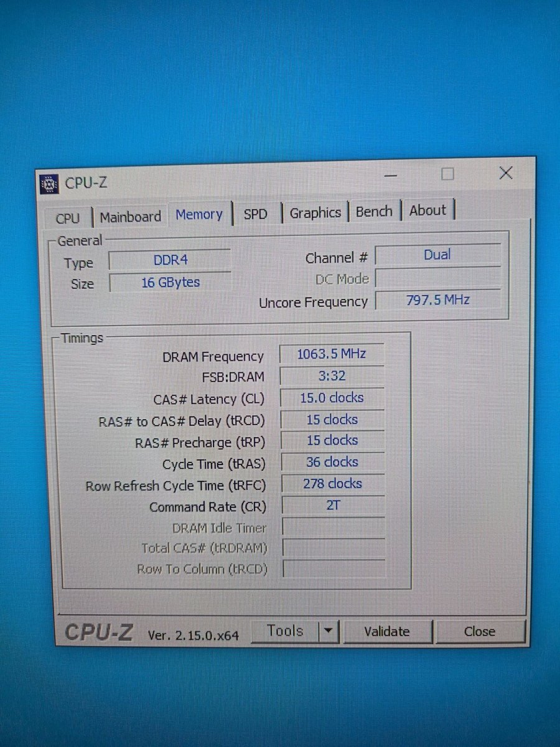This screenshot has height=747, width=560.
Task: Click the empty Total CAS# (tRDRAM) field
Action: 334,548
